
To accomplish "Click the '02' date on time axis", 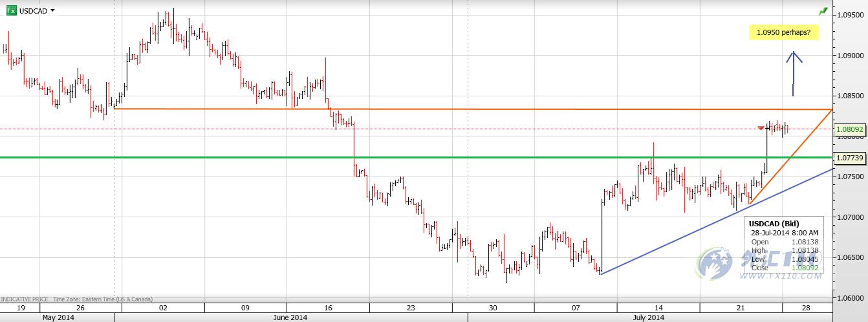I will coord(162,308).
